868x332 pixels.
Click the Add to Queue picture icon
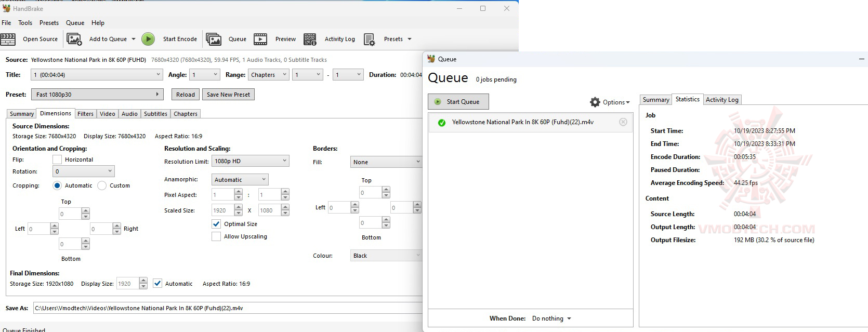[74, 39]
